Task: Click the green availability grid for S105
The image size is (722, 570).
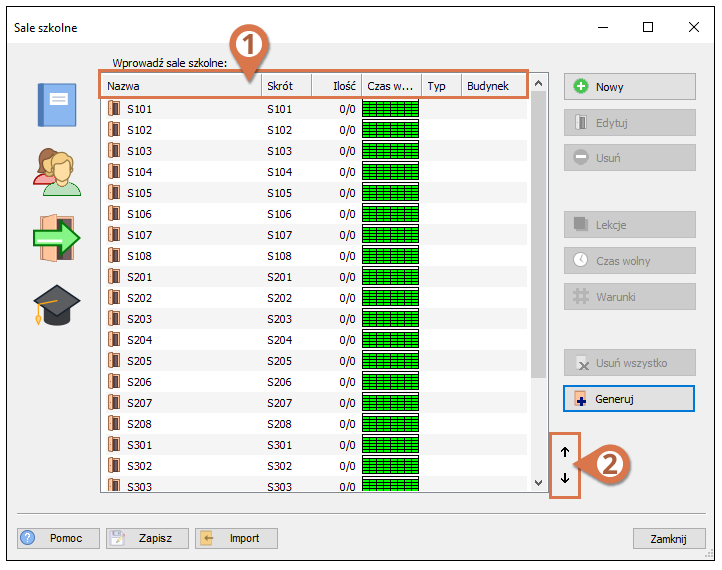Action: 390,193
